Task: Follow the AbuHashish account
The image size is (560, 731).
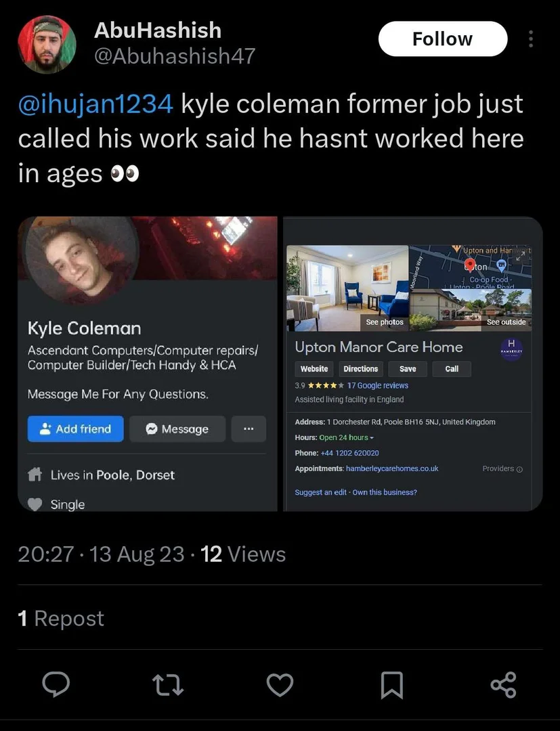Action: [x=442, y=39]
